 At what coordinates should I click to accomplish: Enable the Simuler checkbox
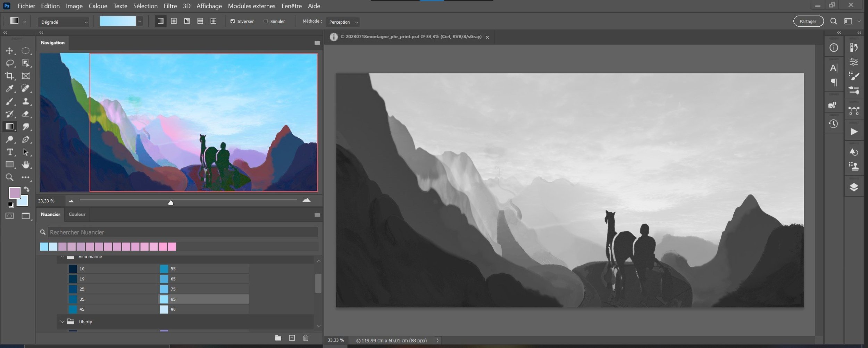tap(266, 22)
